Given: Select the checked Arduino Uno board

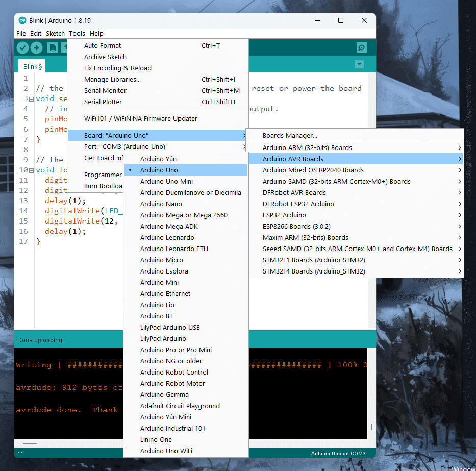Looking at the screenshot, I should (186, 170).
